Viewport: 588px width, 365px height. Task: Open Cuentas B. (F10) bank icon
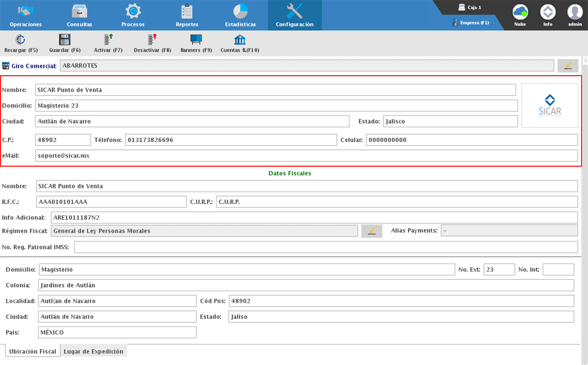click(239, 40)
